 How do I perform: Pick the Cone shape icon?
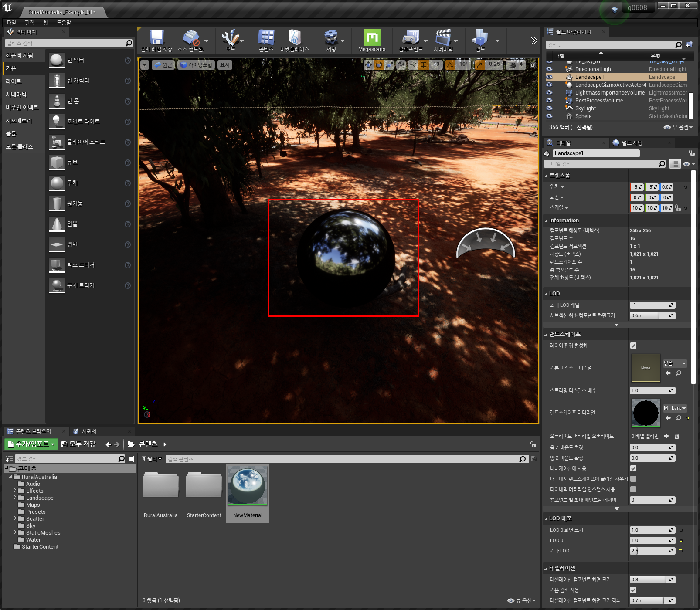point(57,224)
